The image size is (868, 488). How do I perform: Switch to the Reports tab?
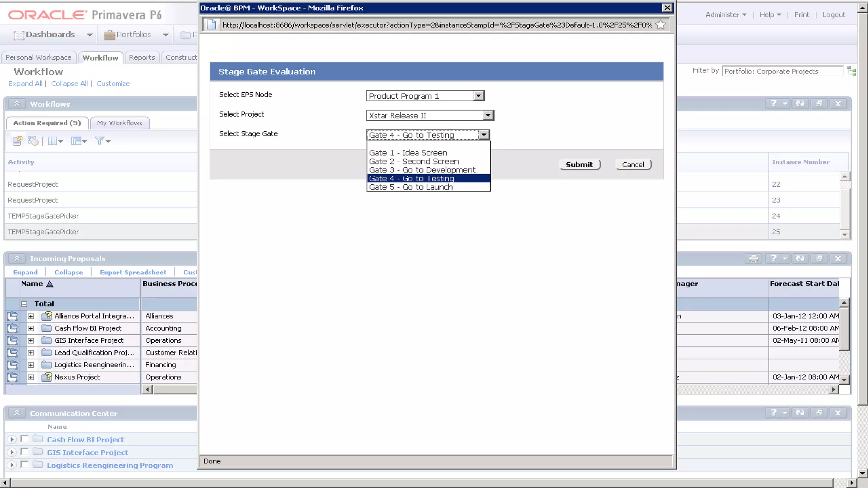pyautogui.click(x=142, y=57)
